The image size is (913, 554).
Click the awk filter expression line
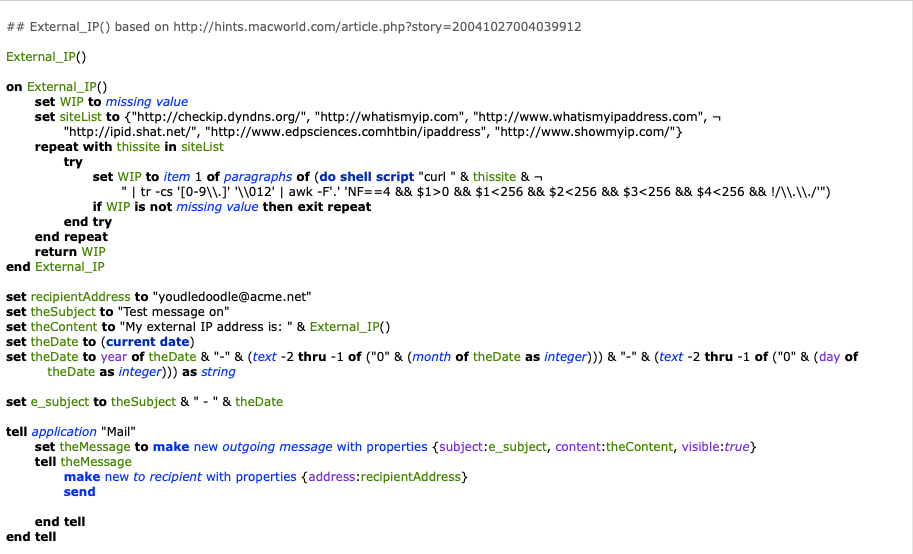476,192
